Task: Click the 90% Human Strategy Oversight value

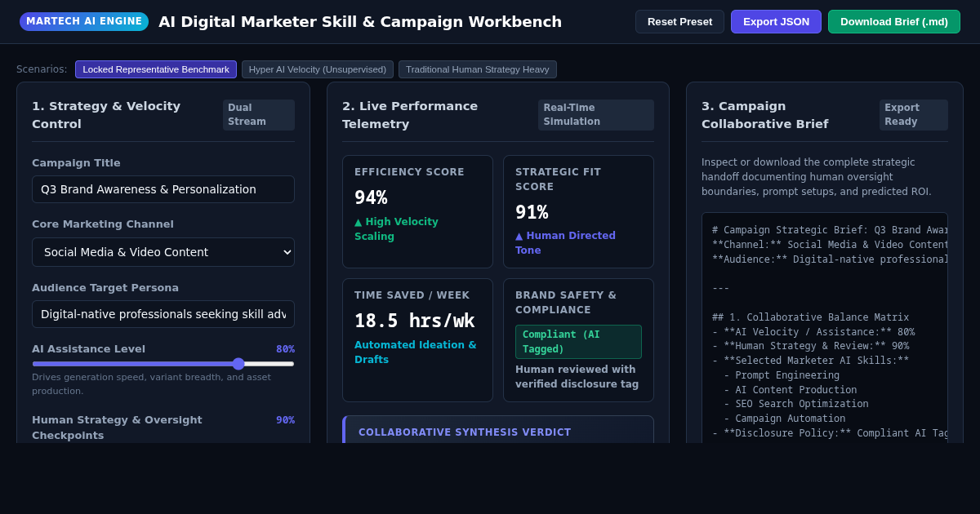Action: point(285,420)
